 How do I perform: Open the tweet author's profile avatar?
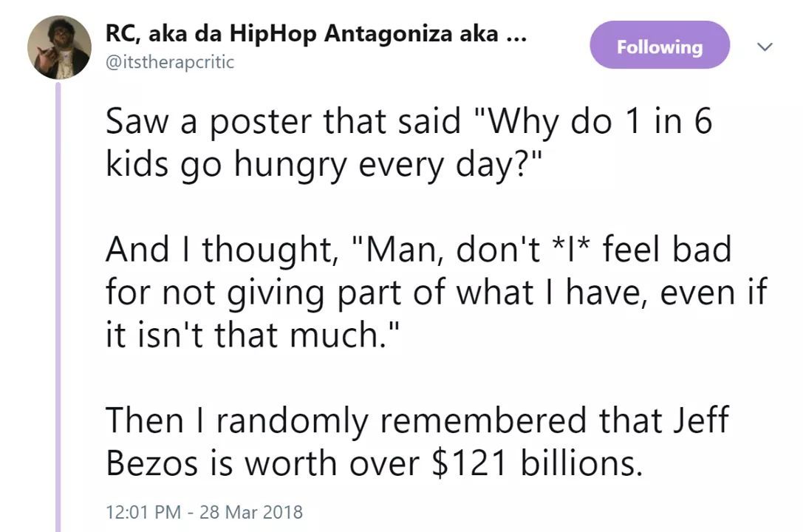pos(59,47)
